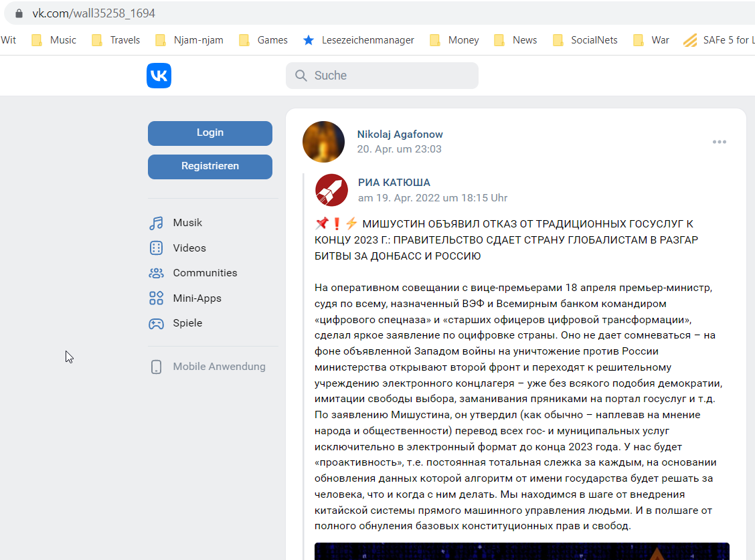
Task: Click the VK logo icon
Action: [159, 76]
